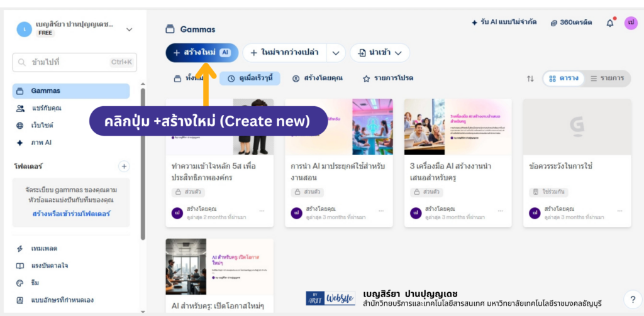644x316 pixels.
Task: Expand the workspace account chevron
Action: coord(129,30)
